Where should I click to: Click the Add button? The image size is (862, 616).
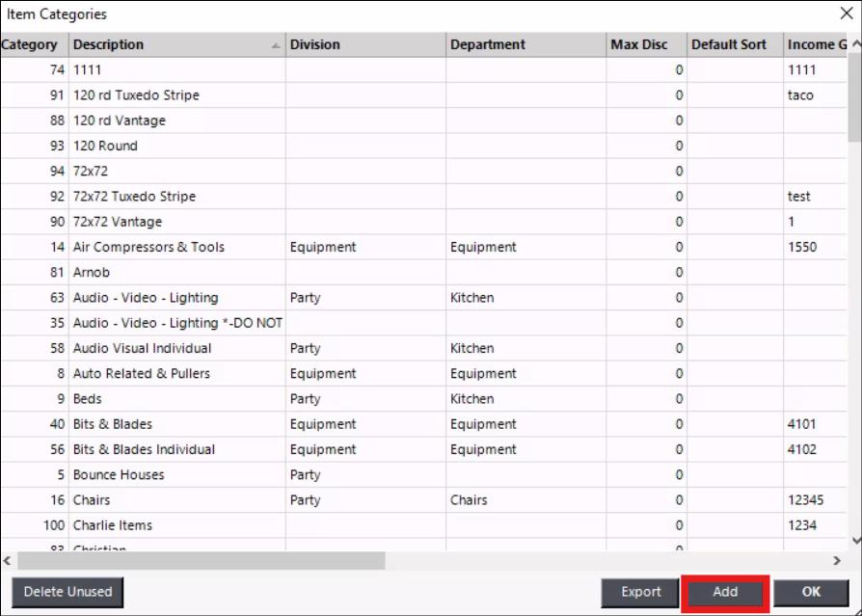[725, 592]
